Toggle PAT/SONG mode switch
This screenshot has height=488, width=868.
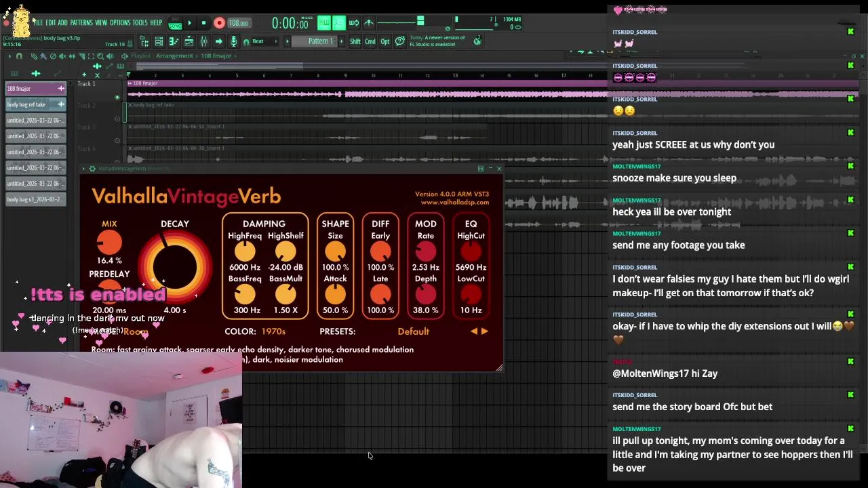coord(175,24)
